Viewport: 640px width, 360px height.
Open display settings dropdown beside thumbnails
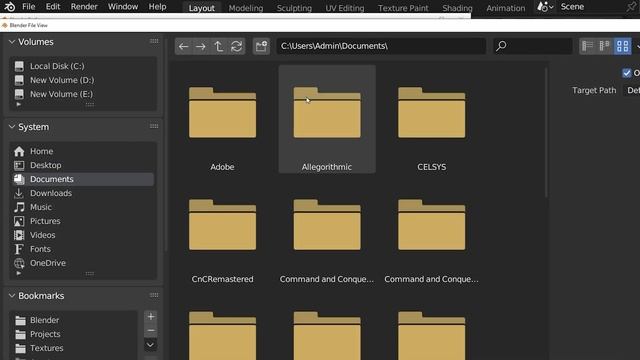pyautogui.click(x=637, y=46)
